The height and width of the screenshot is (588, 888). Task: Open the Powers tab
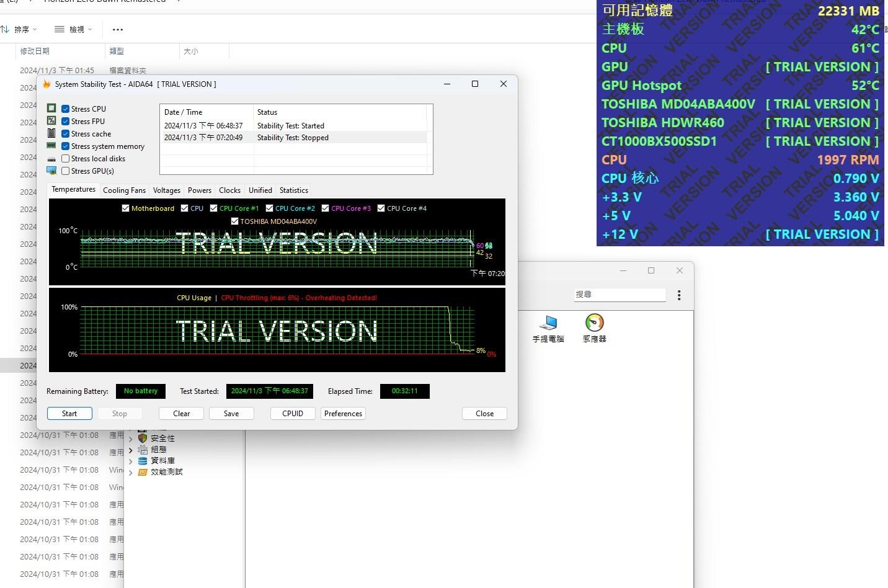(200, 190)
